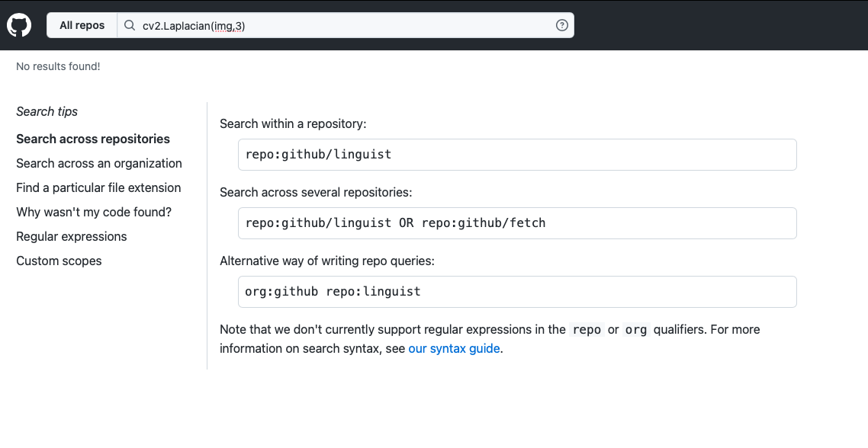This screenshot has width=868, height=448.
Task: Select the "org:github repo:linguist" example
Action: tap(332, 291)
